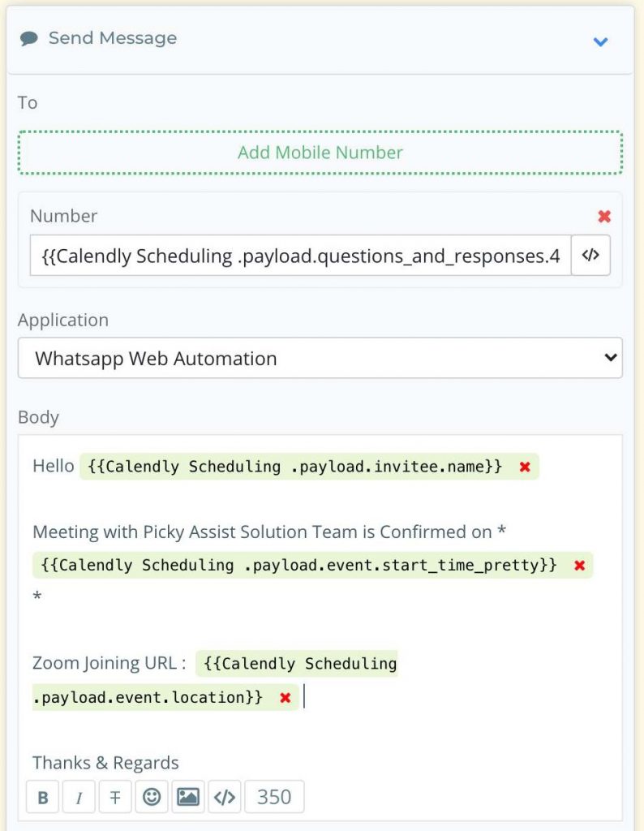
Task: Delete the invitee.name variable tag
Action: click(525, 467)
